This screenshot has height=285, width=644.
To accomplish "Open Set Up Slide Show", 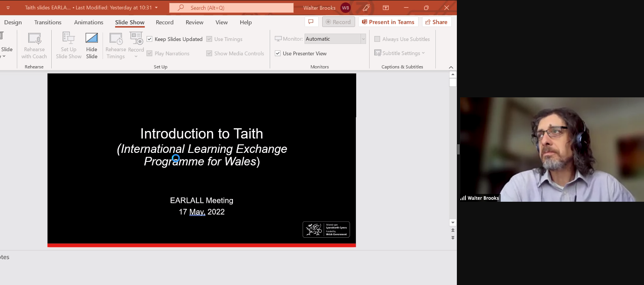I will pos(69,45).
